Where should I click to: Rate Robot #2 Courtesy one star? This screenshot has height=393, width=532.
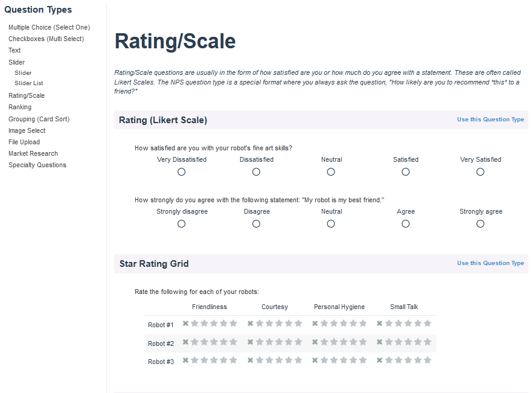(x=260, y=342)
